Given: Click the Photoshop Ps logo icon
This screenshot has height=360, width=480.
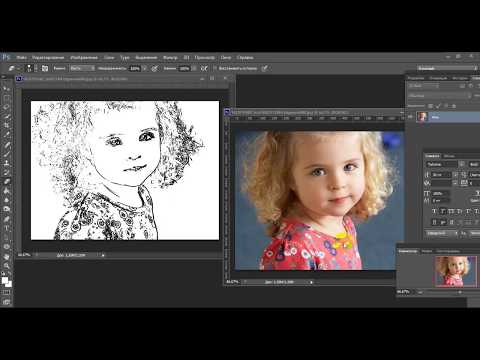Looking at the screenshot, I should pos(6,57).
